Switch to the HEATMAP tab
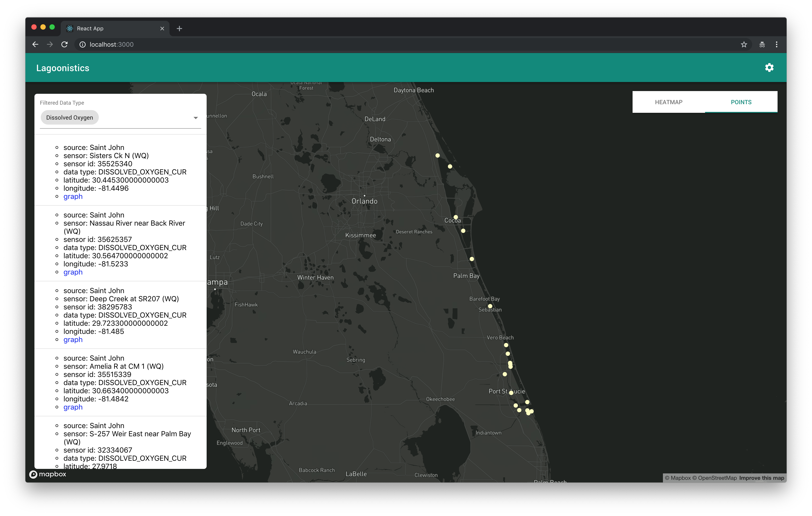Viewport: 812px width, 516px height. [668, 102]
